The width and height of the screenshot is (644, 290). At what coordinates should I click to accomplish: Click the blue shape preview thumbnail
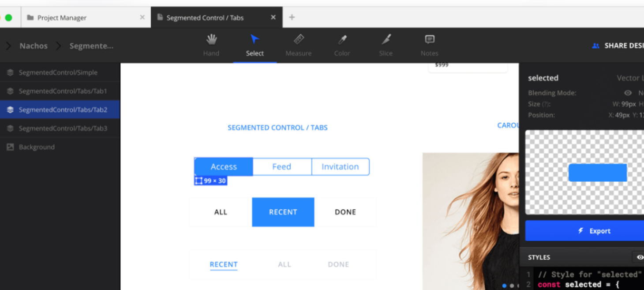point(598,173)
